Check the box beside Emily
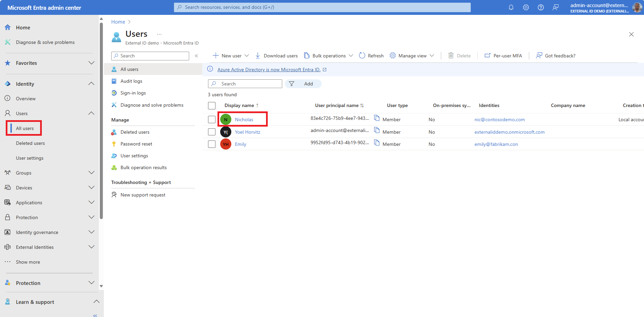 click(x=212, y=144)
